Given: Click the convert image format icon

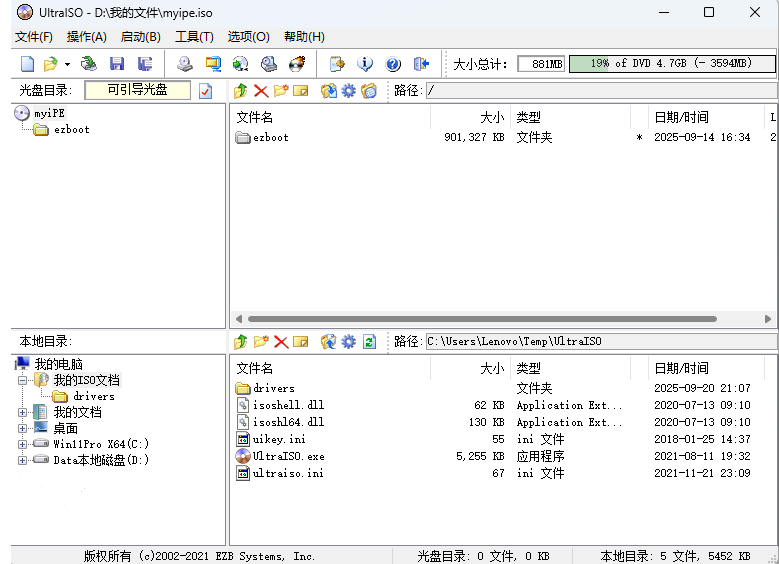Looking at the screenshot, I should tap(213, 64).
